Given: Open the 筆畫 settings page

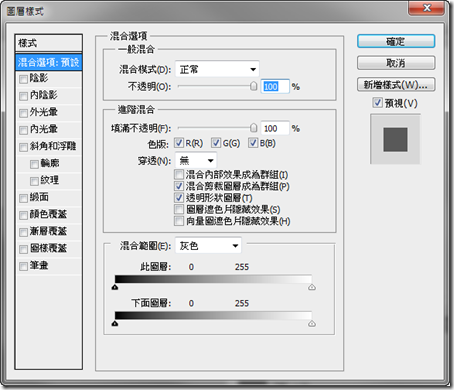Looking at the screenshot, I should pos(39,265).
